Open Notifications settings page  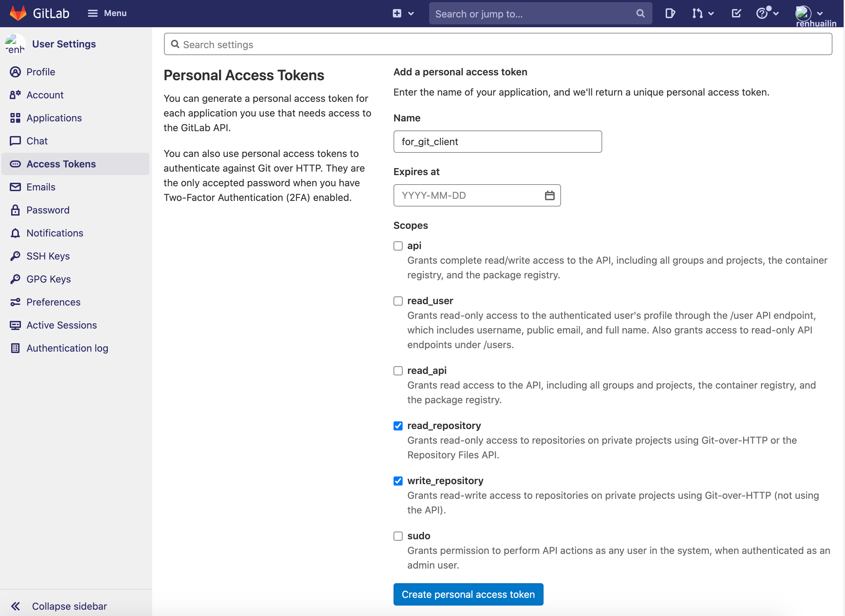tap(55, 233)
